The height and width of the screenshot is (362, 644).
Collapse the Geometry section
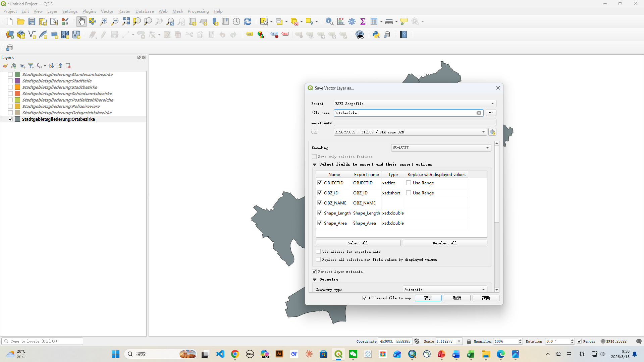(x=315, y=280)
